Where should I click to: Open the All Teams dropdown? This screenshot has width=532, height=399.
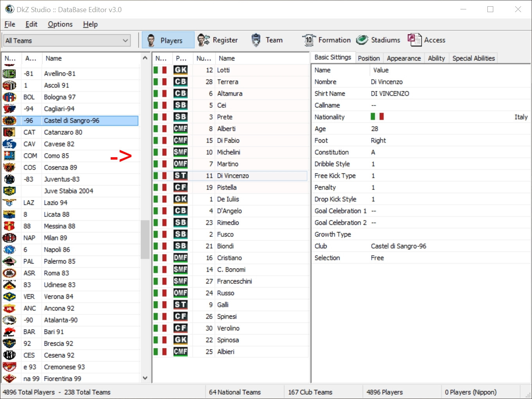[67, 41]
